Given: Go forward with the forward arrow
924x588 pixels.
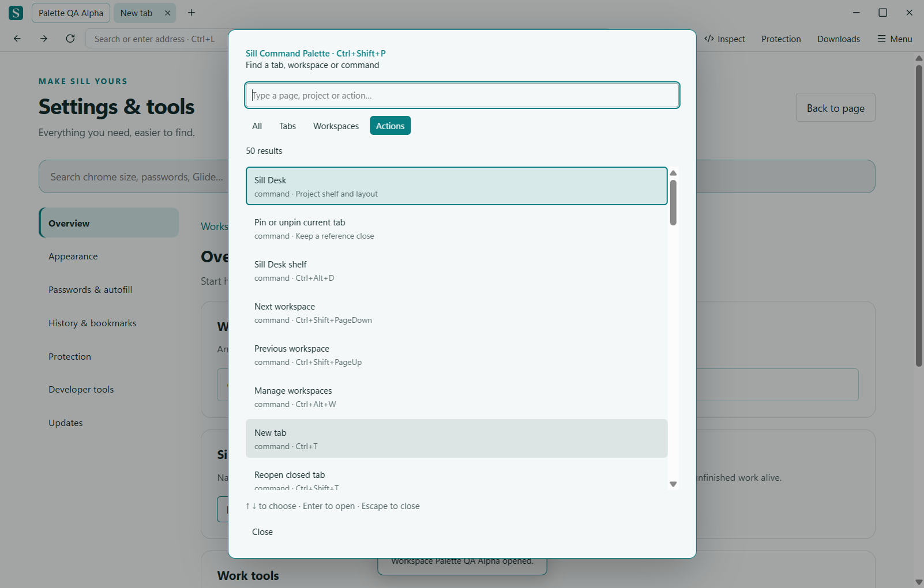Looking at the screenshot, I should coord(44,39).
